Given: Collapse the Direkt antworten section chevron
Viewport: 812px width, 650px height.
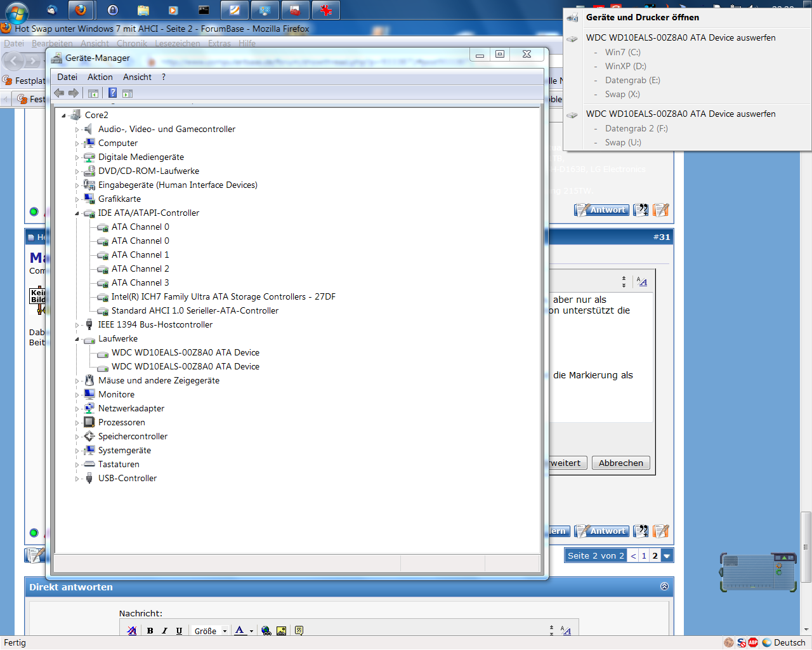Looking at the screenshot, I should coord(664,587).
